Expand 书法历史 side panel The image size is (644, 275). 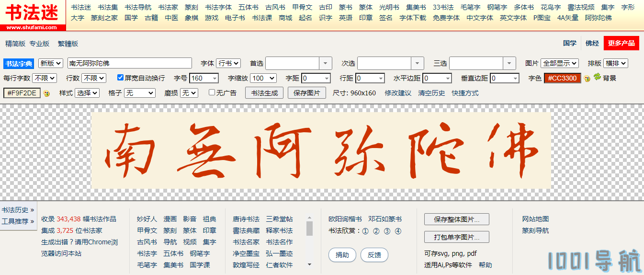click(x=18, y=210)
